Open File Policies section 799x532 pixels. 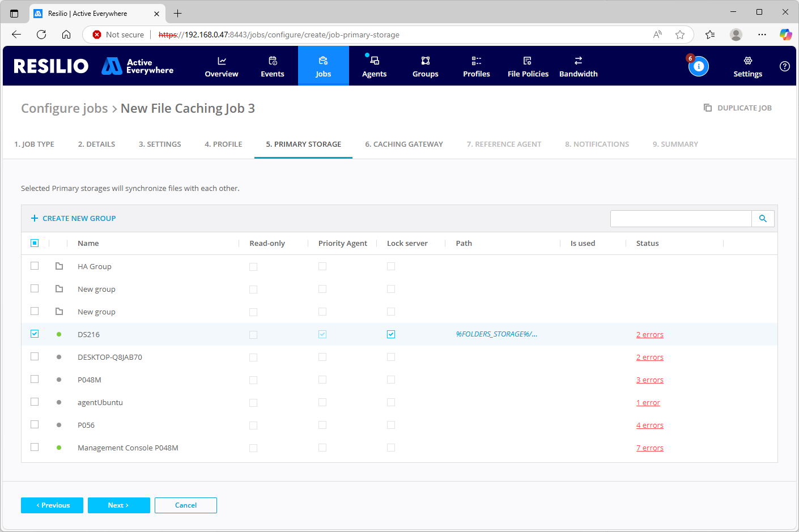point(528,66)
